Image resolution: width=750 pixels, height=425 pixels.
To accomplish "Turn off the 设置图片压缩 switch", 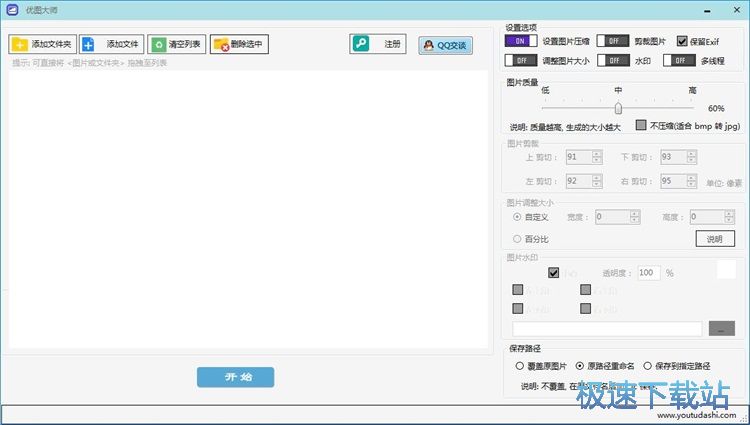I will (521, 41).
